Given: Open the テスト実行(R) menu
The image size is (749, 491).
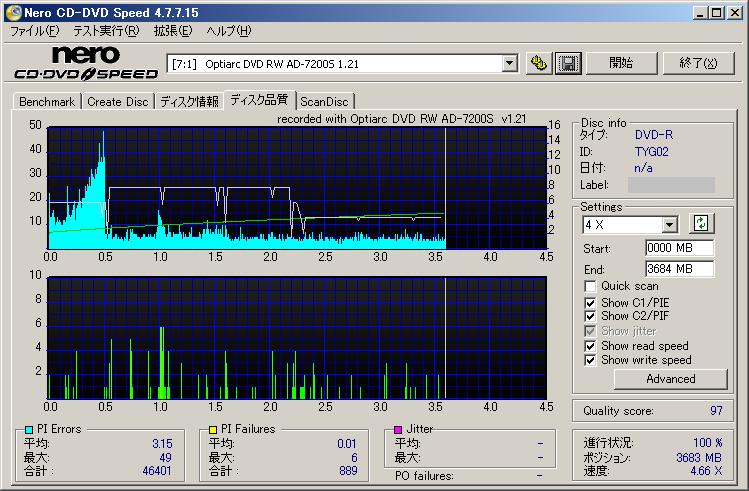Looking at the screenshot, I should click(x=106, y=31).
